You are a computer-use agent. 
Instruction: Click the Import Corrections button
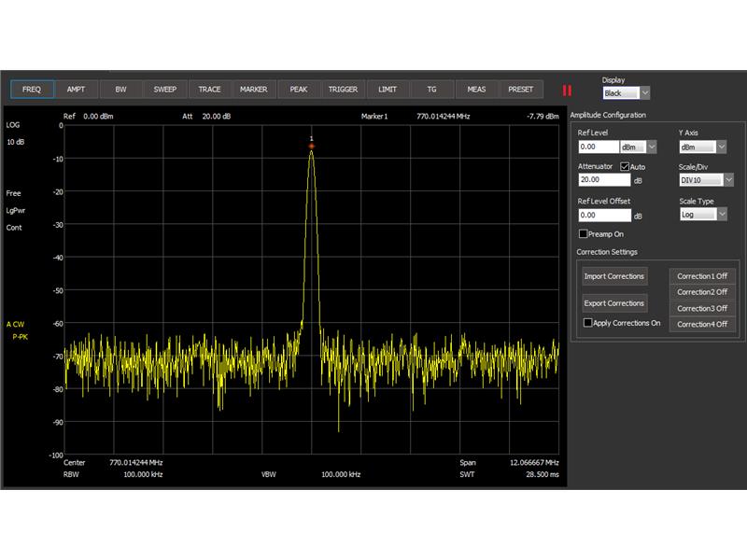pyautogui.click(x=613, y=276)
